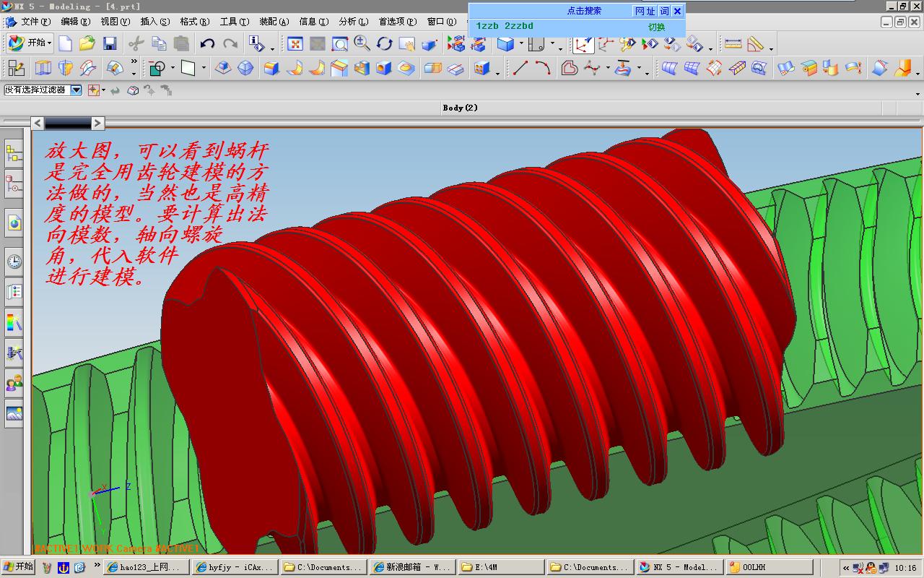Click the Measure Angle icon

(x=755, y=44)
